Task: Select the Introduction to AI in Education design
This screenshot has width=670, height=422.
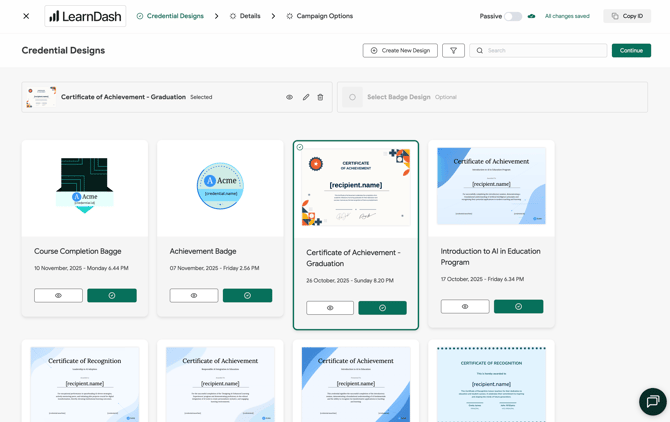Action: click(x=519, y=307)
